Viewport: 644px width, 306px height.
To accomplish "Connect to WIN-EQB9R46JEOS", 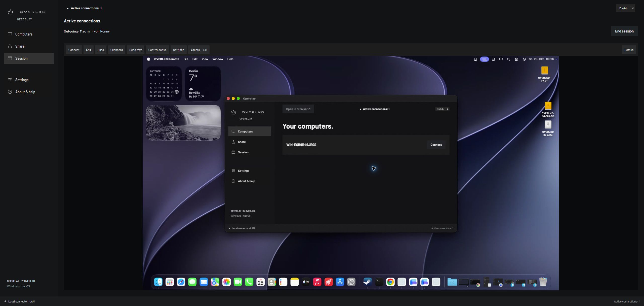I will click(x=436, y=145).
